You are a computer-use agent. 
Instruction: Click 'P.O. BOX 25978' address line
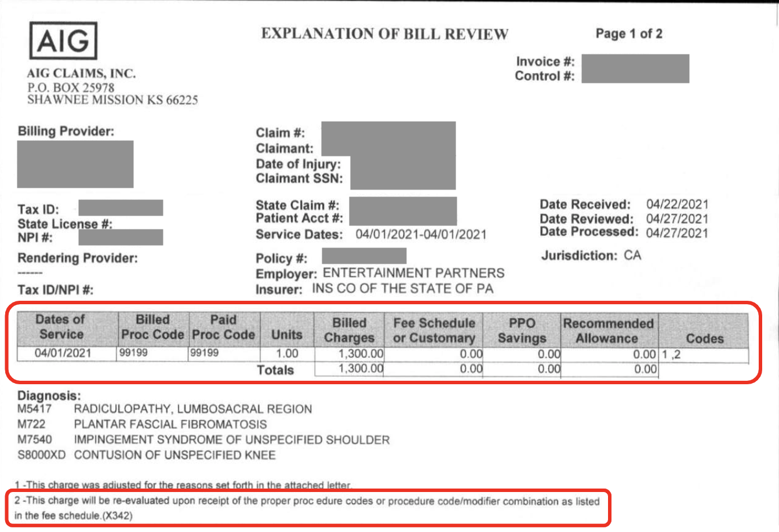point(71,88)
